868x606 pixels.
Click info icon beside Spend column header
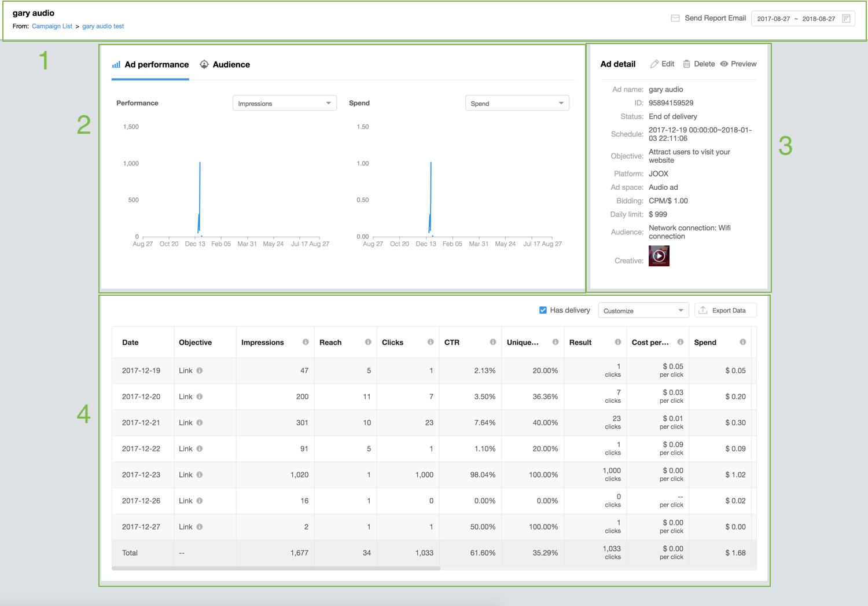click(743, 342)
